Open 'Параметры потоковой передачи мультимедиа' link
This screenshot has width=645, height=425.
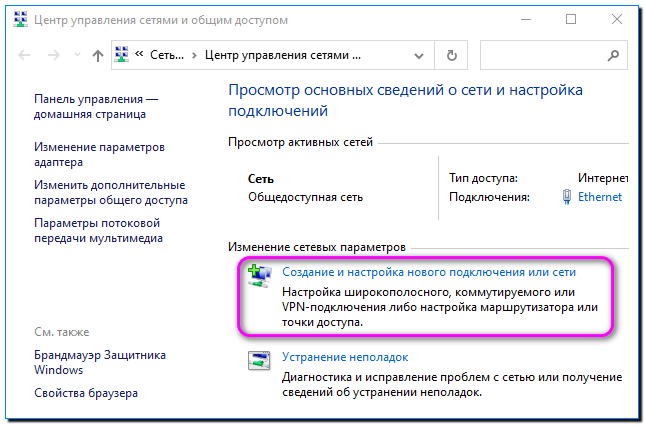[98, 230]
